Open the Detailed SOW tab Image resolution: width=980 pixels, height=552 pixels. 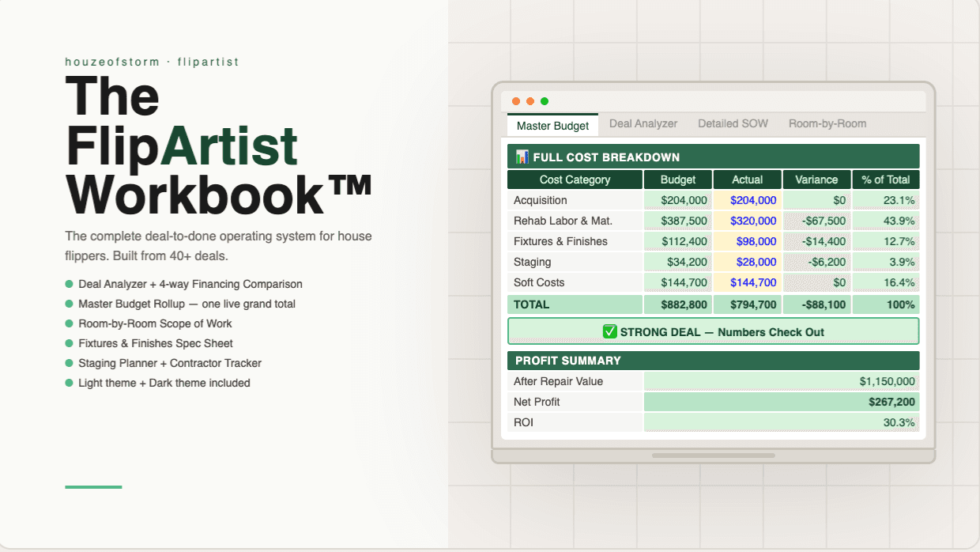point(733,123)
